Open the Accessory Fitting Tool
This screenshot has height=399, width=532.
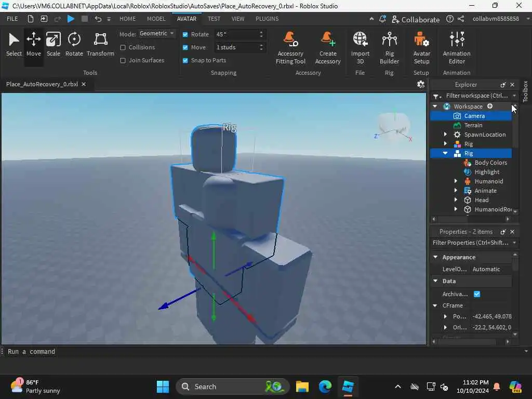click(x=290, y=48)
